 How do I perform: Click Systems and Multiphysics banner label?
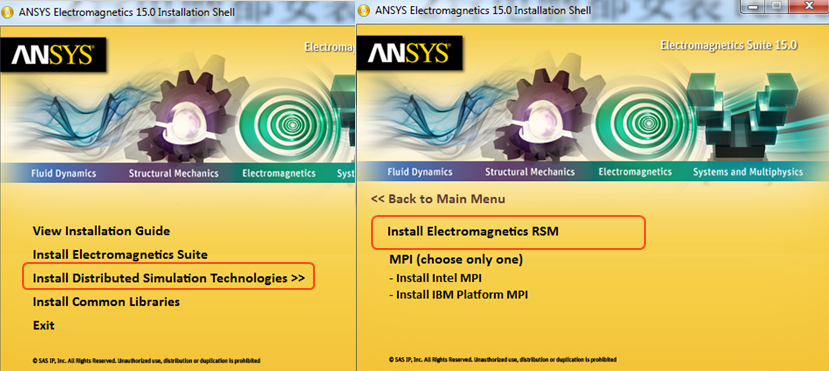(x=748, y=172)
